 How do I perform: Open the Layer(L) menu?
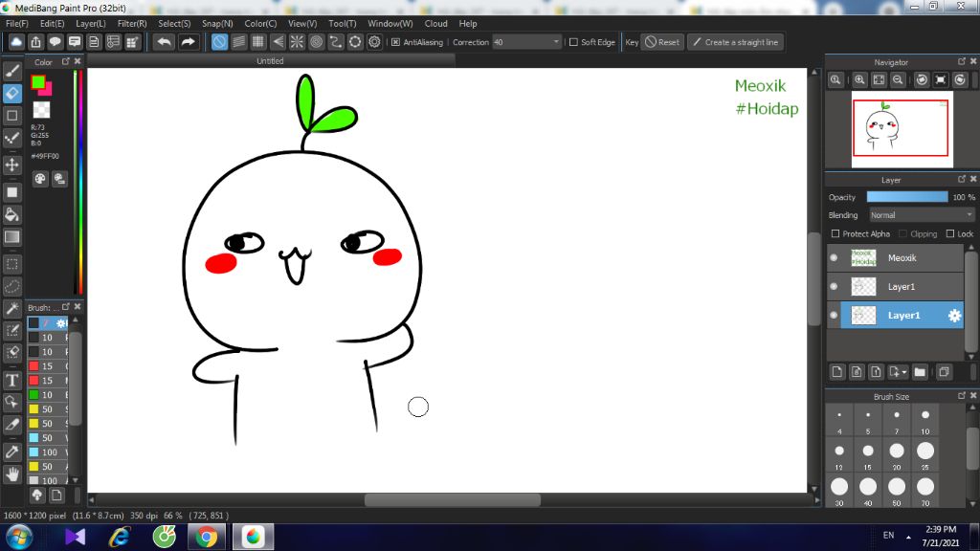click(x=91, y=23)
